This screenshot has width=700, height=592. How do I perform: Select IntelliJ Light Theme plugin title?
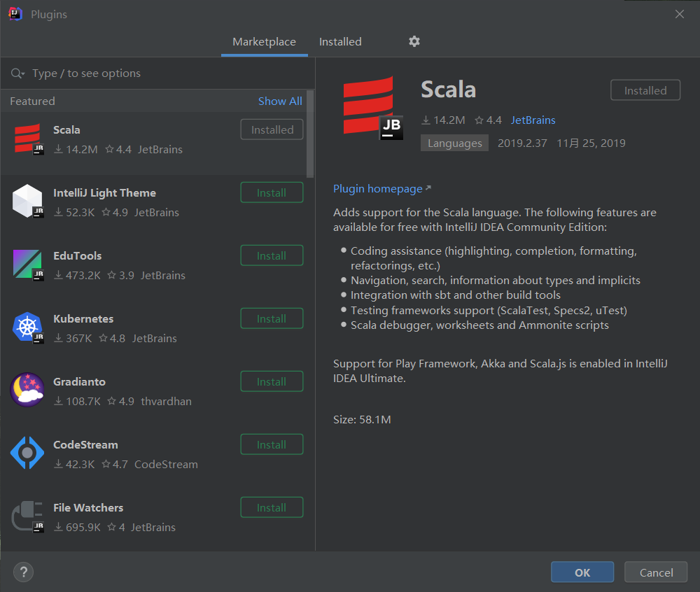coord(104,192)
